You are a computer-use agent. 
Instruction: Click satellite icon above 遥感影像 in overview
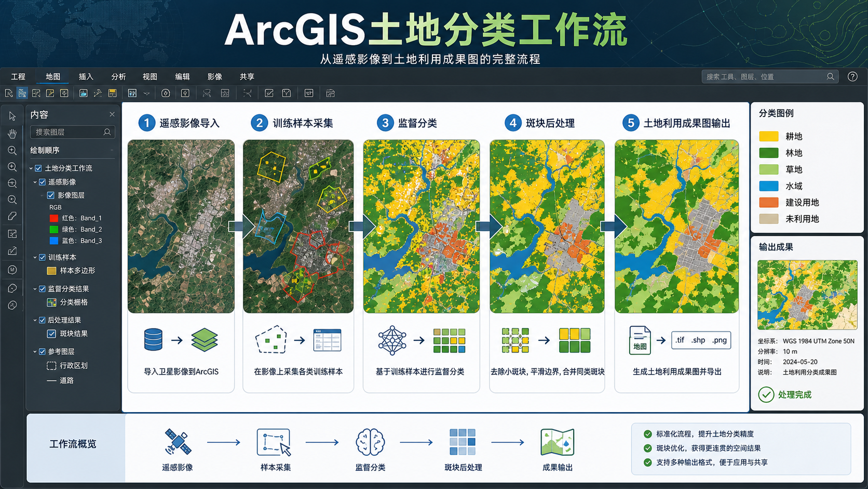pos(178,442)
